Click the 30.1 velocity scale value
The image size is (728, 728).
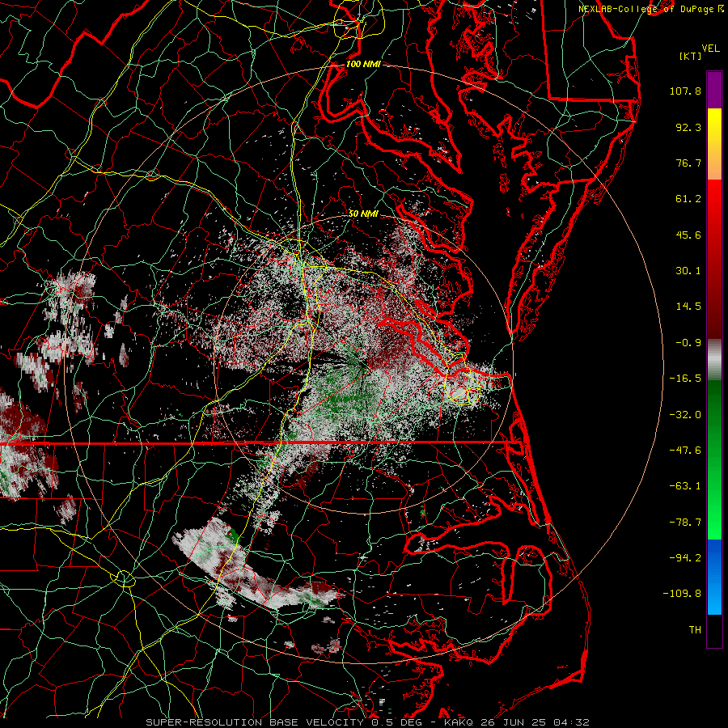click(688, 271)
